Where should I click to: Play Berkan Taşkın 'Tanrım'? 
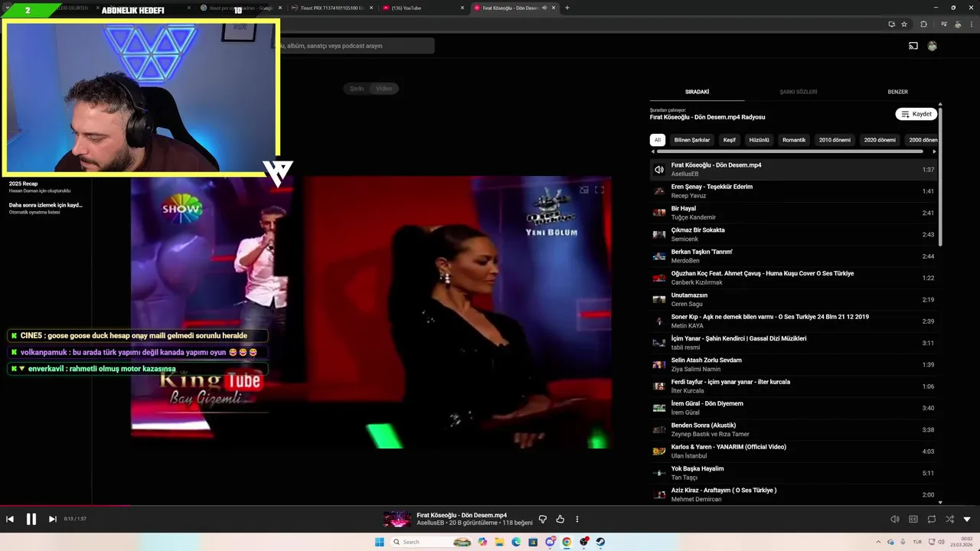(793, 256)
